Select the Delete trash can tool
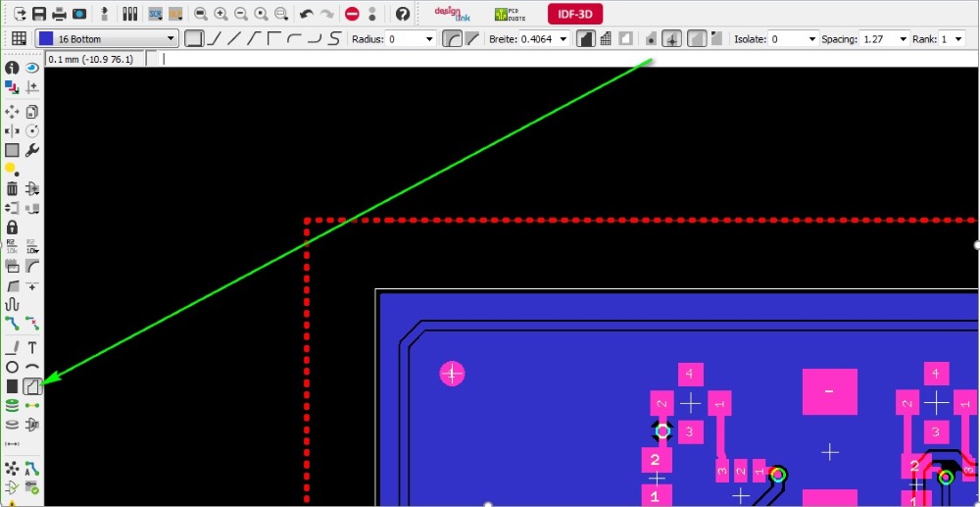The image size is (980, 507). click(x=12, y=188)
